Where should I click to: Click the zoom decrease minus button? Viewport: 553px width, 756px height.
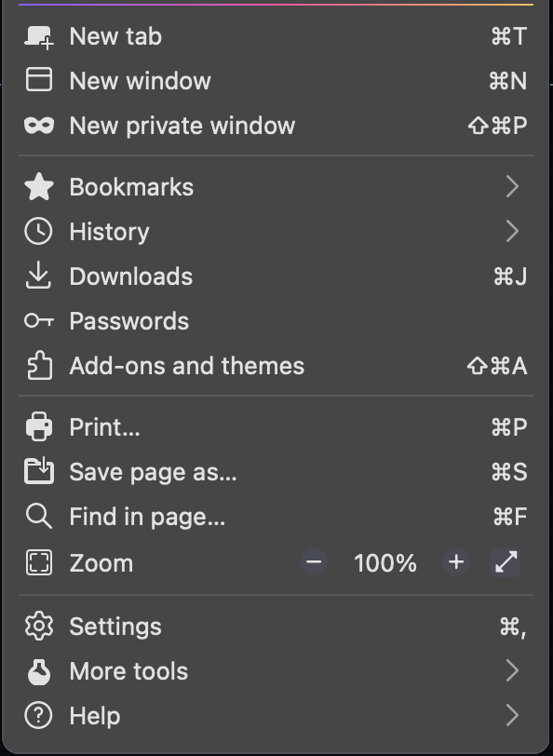pos(314,562)
